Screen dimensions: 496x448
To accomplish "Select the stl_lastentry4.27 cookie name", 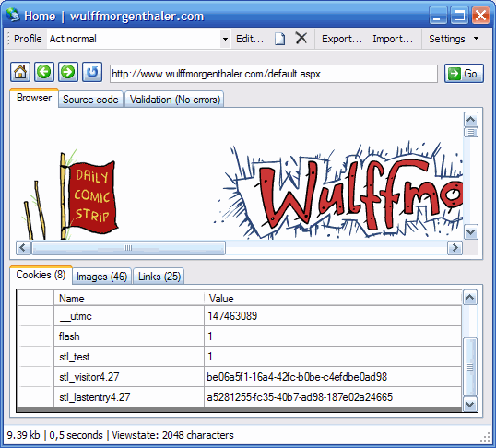I will tap(129, 396).
